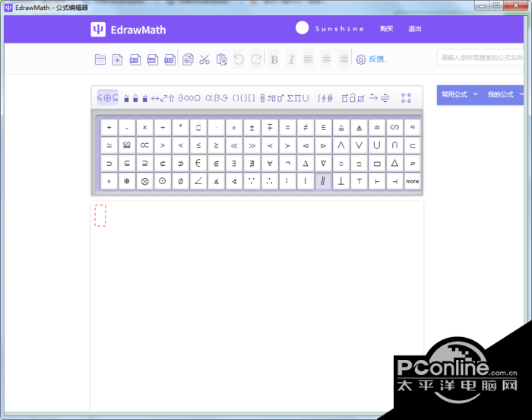Open the ∂∞Ω miscellaneous symbols tab

189,98
